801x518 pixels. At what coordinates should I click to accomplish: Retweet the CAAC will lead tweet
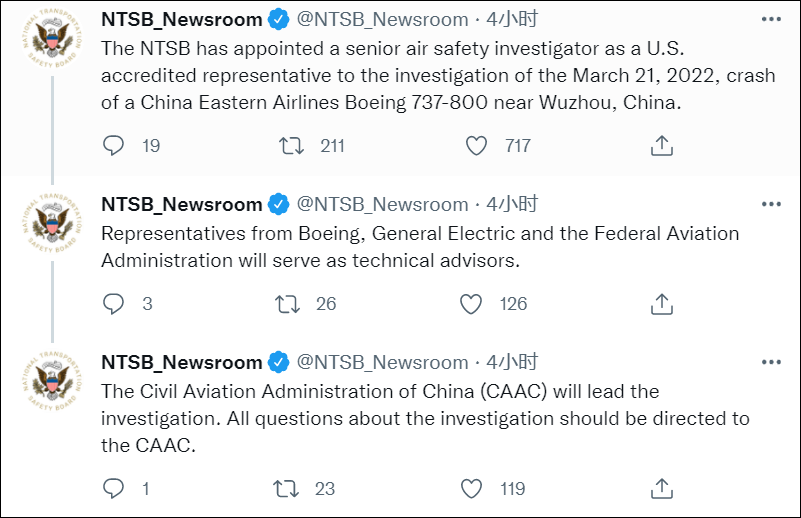point(288,489)
